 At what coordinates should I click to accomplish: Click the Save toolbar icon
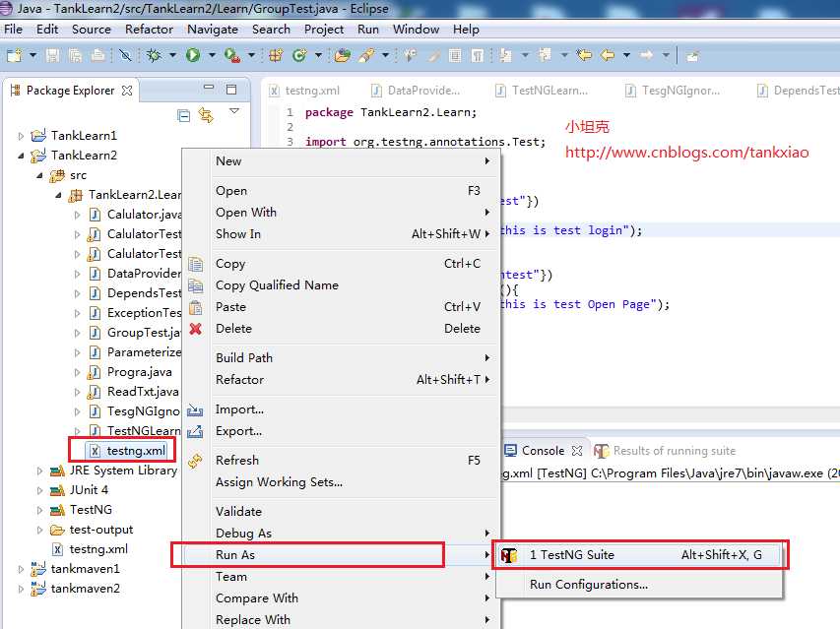52,55
